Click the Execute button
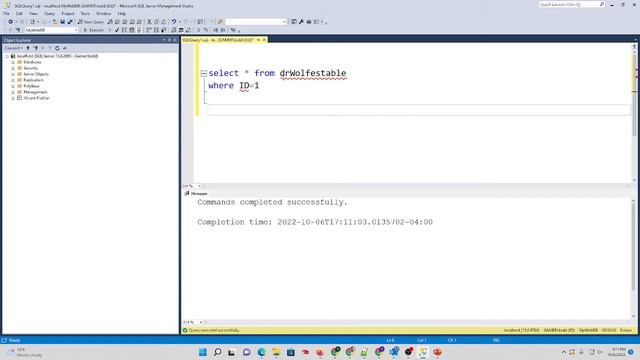640x360 pixels. [x=93, y=30]
